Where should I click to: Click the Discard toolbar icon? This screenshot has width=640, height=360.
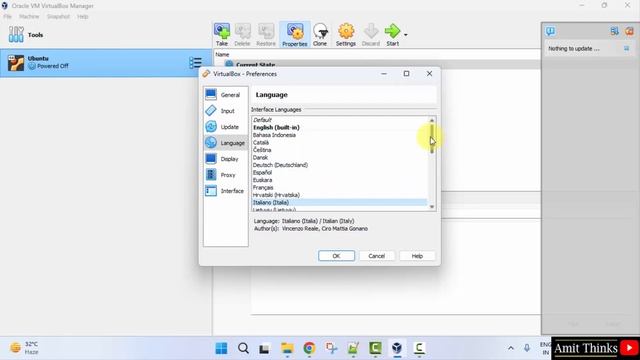coord(371,35)
